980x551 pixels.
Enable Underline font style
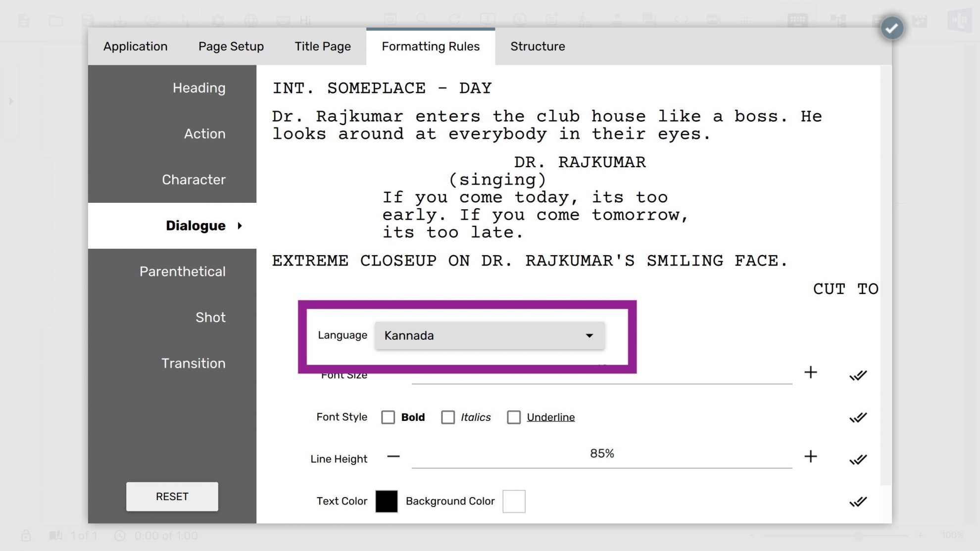coord(514,417)
